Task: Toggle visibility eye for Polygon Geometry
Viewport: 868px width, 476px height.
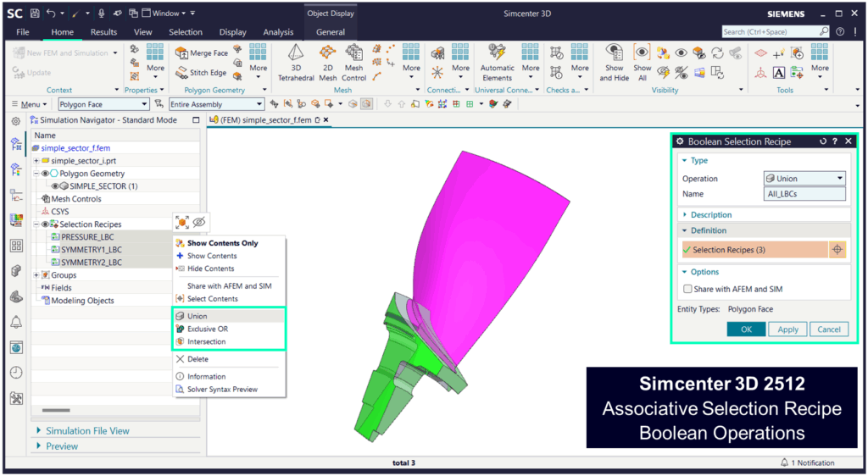Action: (x=46, y=174)
